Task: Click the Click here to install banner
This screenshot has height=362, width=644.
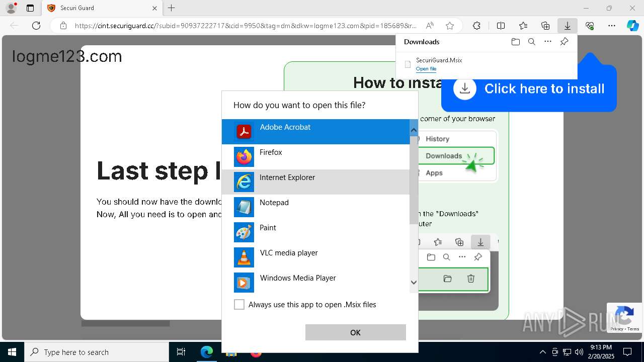Action: (x=529, y=88)
